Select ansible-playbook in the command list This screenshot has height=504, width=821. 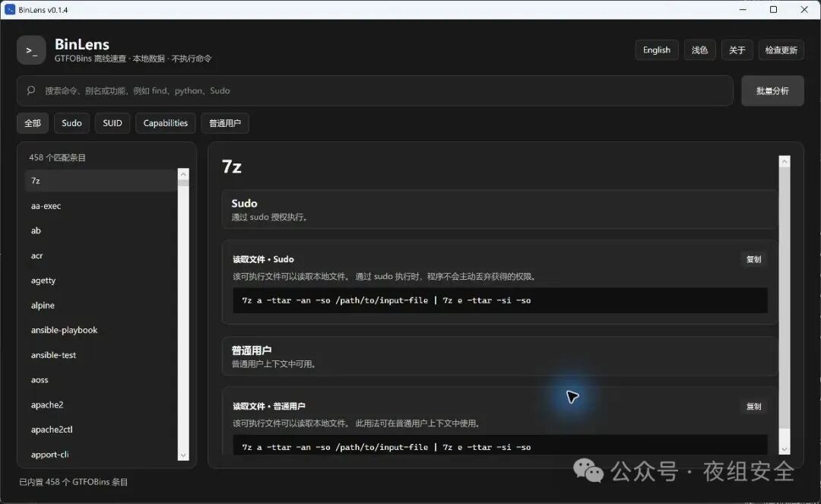[x=101, y=330]
